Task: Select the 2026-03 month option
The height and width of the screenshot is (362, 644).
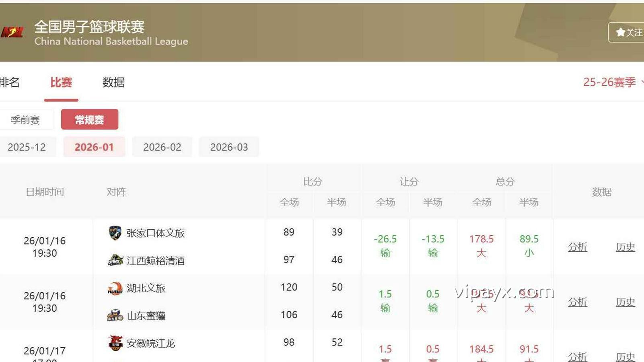Action: [x=229, y=147]
